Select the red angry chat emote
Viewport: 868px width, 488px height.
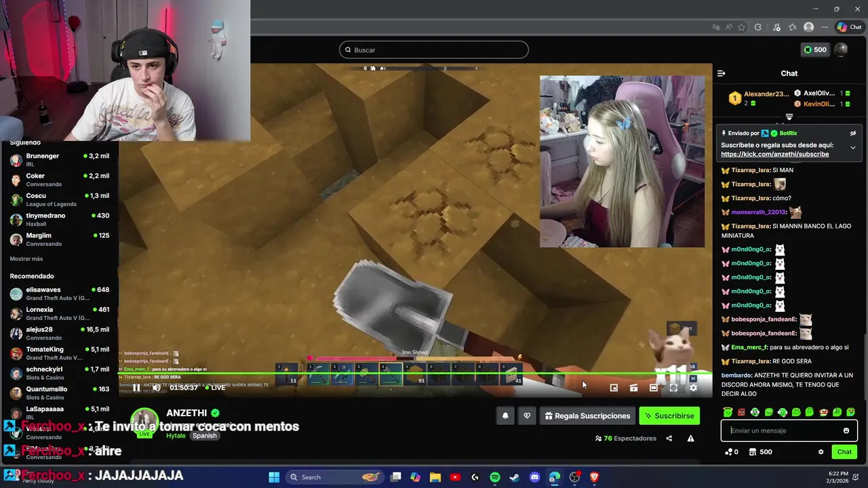[x=741, y=412]
